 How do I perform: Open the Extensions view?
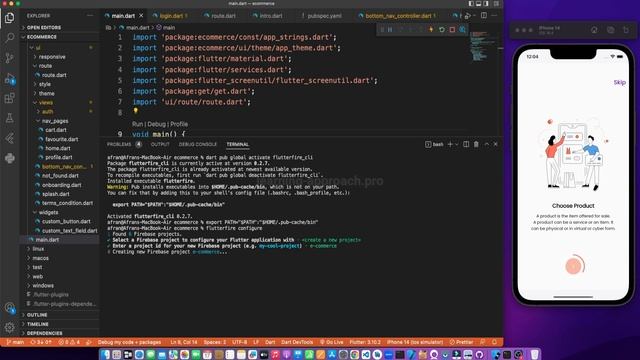click(x=9, y=98)
